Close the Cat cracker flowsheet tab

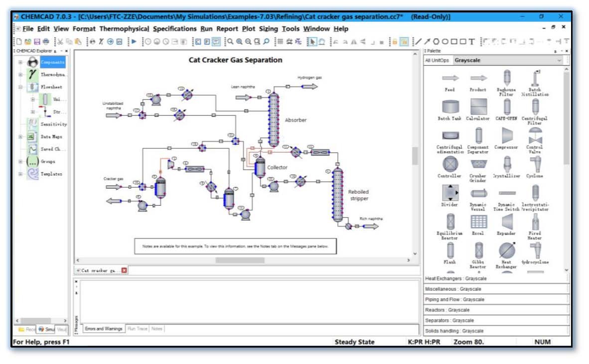[x=125, y=270]
